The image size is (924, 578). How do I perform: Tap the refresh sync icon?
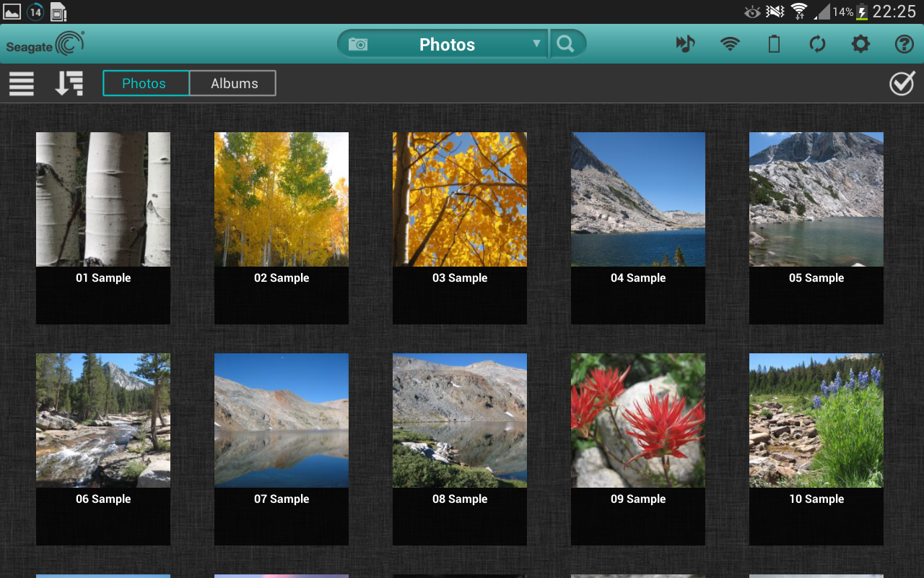click(817, 44)
